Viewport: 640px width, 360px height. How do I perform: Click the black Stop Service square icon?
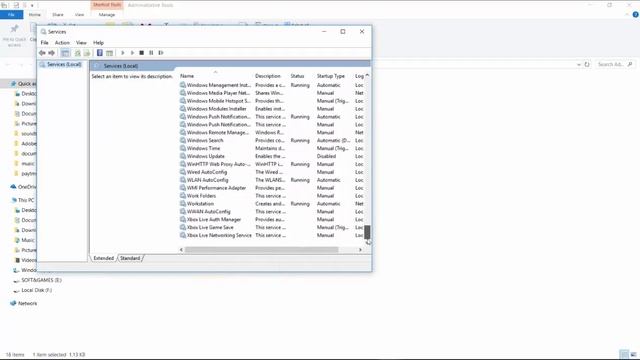tap(142, 53)
